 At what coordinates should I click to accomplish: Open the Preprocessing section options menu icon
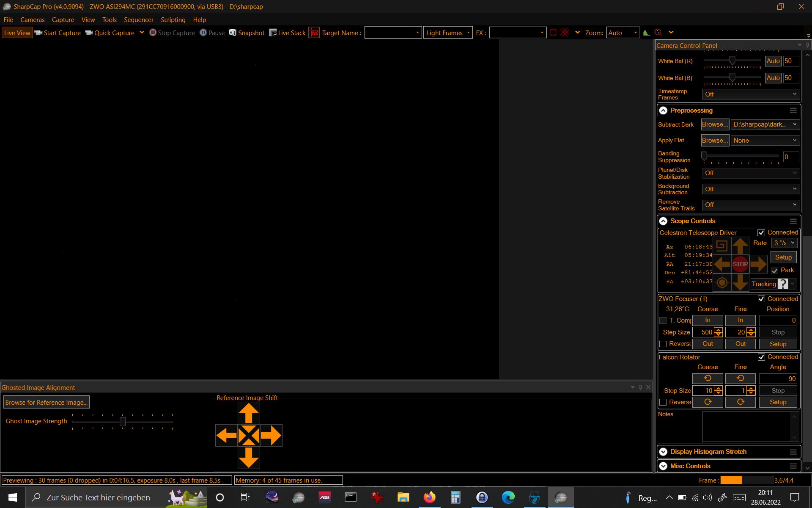coord(793,110)
